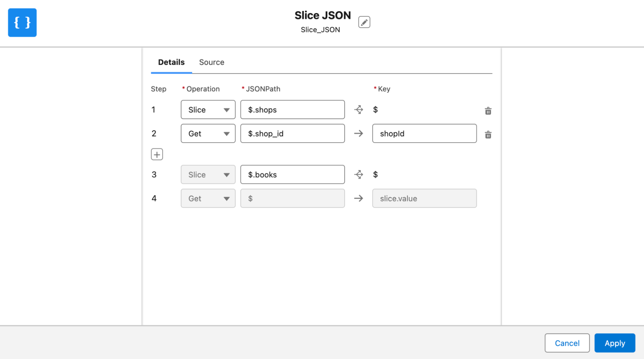Open the Operation dropdown for step 4
This screenshot has width=644, height=359.
[x=208, y=198]
